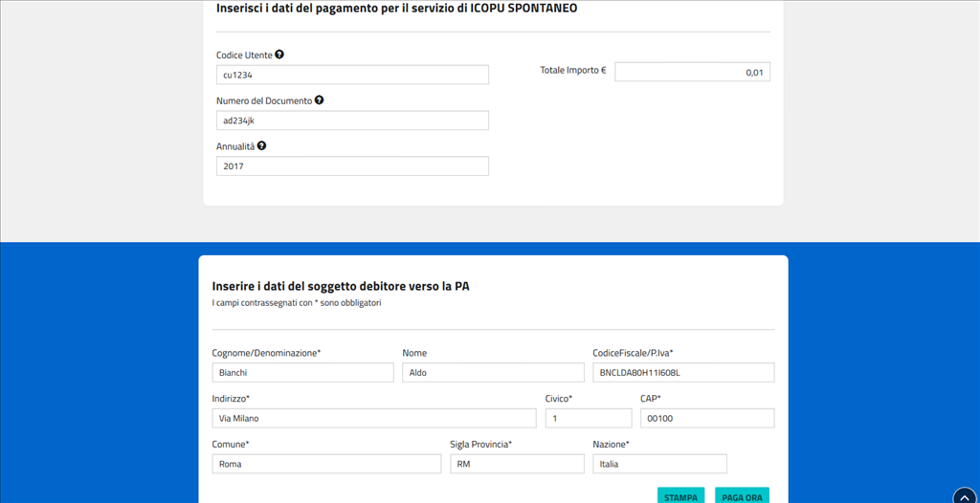Click the Nazione field showing Italia

click(659, 464)
